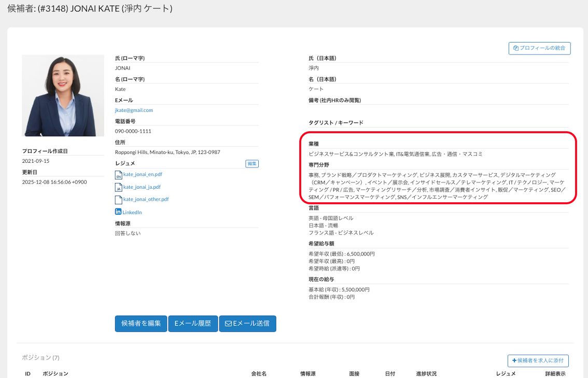
Task: Click the merge icon on プロフィールの統合
Action: [516, 48]
